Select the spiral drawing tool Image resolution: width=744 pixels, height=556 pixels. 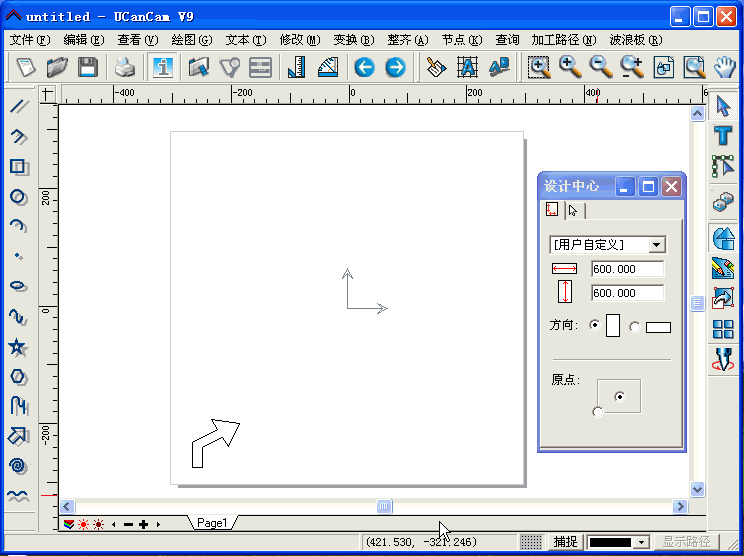(x=18, y=466)
